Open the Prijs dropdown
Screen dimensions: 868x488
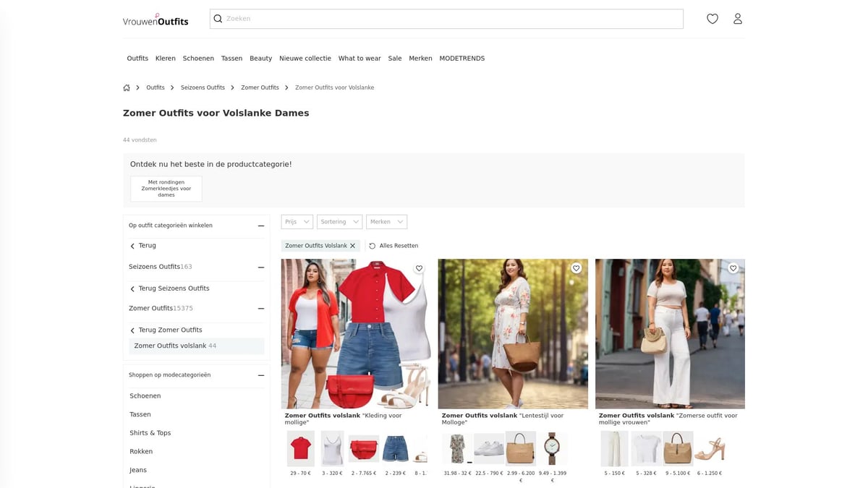point(297,221)
